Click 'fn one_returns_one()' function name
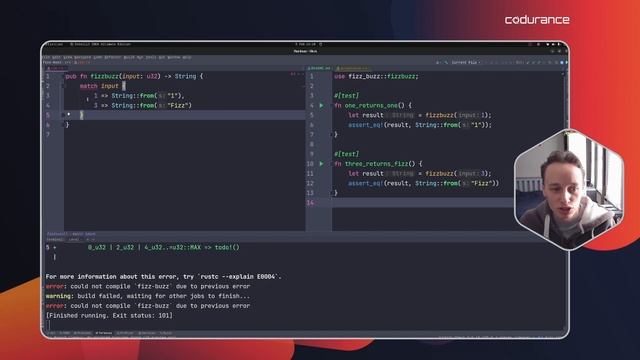The width and height of the screenshot is (640, 360). [371, 106]
